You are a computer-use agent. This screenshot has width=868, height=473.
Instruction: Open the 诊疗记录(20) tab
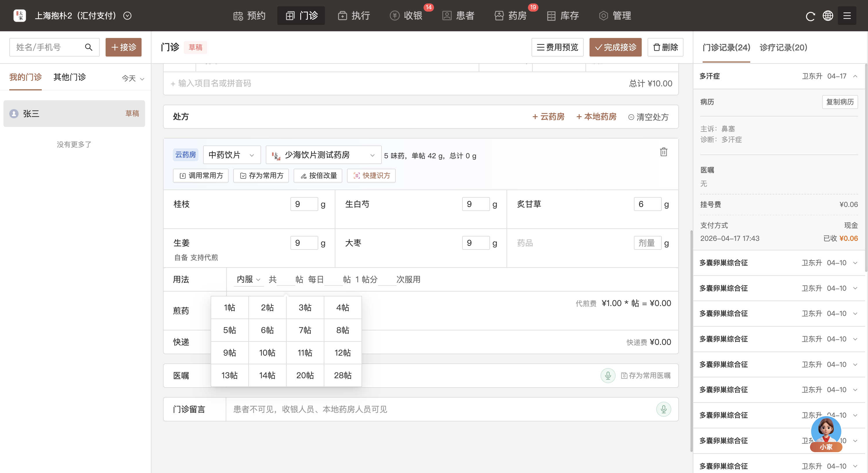click(783, 48)
